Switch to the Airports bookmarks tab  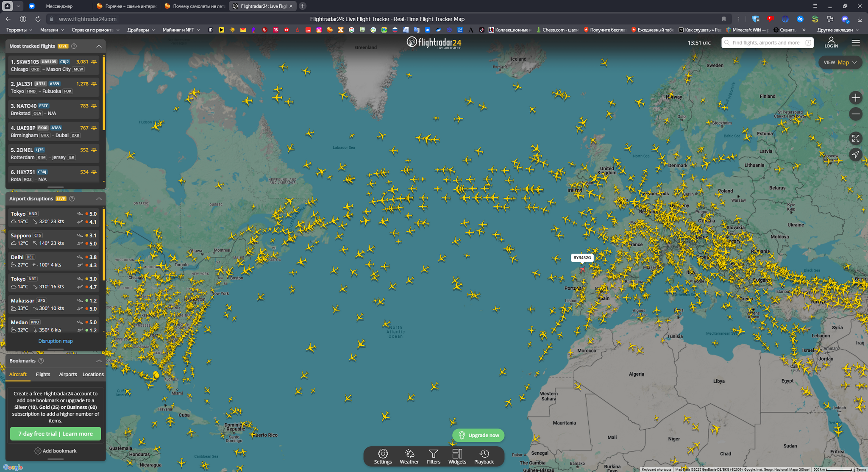pos(68,375)
